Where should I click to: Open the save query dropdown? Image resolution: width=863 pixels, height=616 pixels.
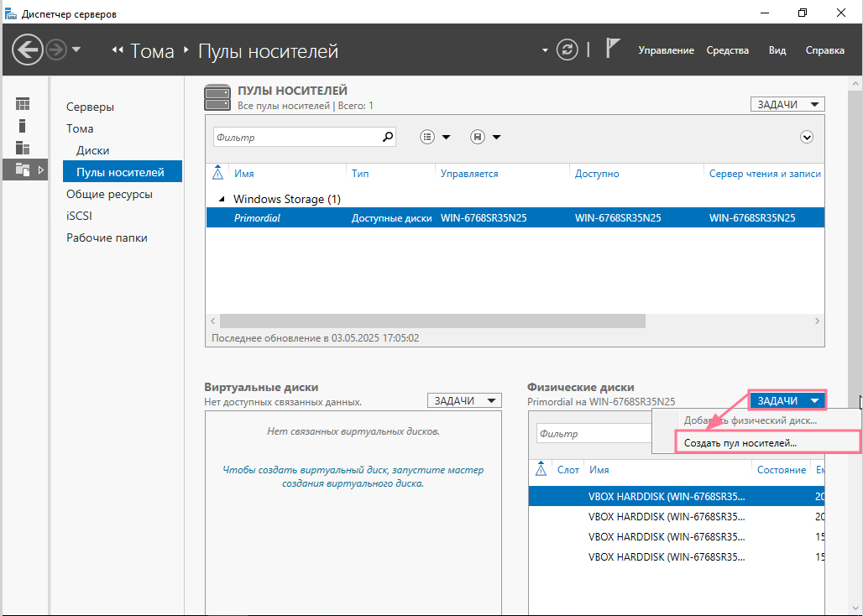485,137
